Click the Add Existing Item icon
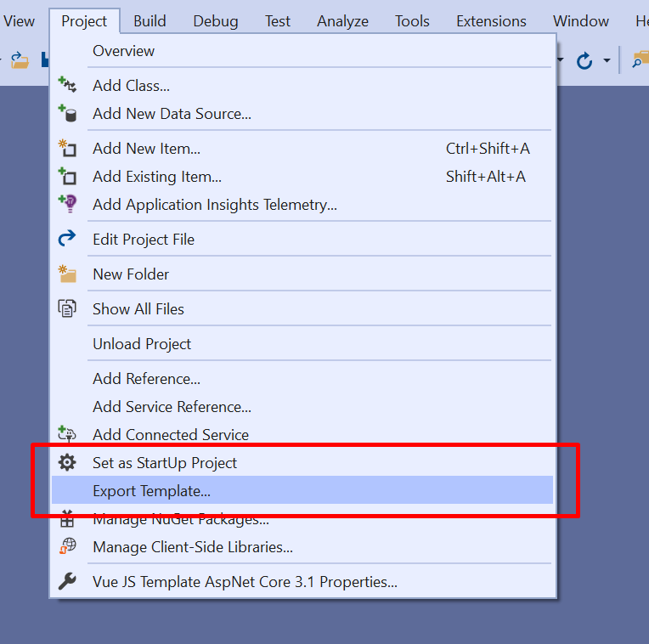 click(67, 176)
